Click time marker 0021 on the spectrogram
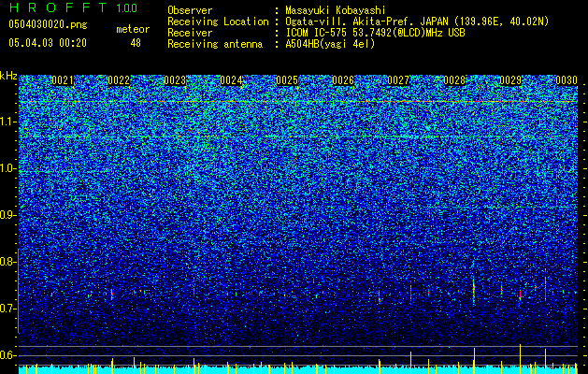This screenshot has width=588, height=374. click(63, 80)
